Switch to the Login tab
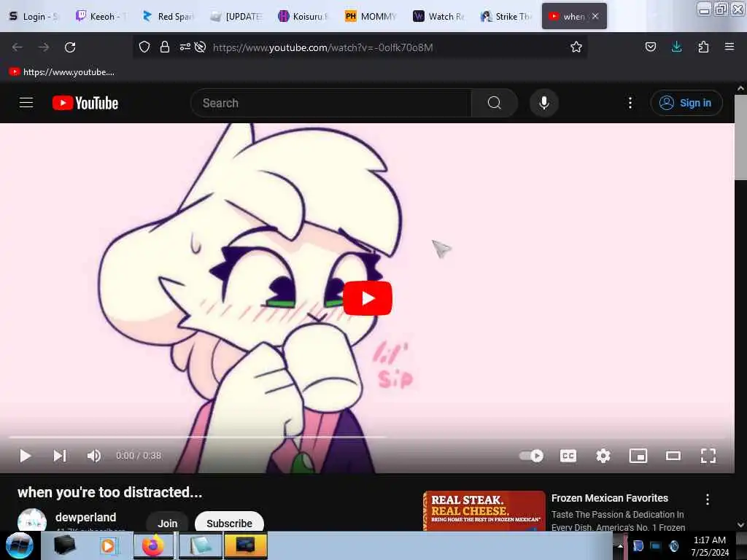This screenshot has width=747, height=560. [34, 16]
